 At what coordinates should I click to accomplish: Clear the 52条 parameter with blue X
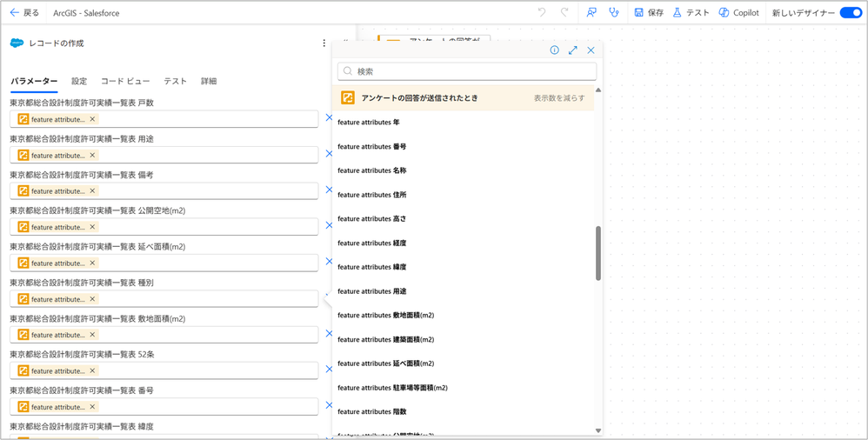(328, 370)
